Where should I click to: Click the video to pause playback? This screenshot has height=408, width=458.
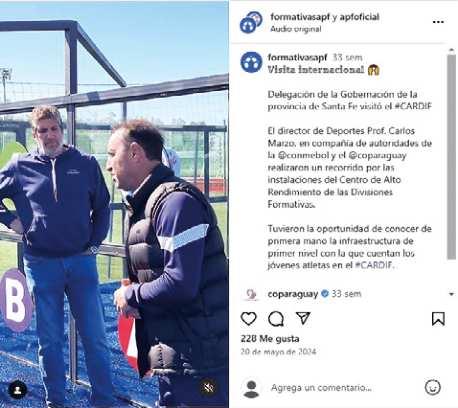114,204
